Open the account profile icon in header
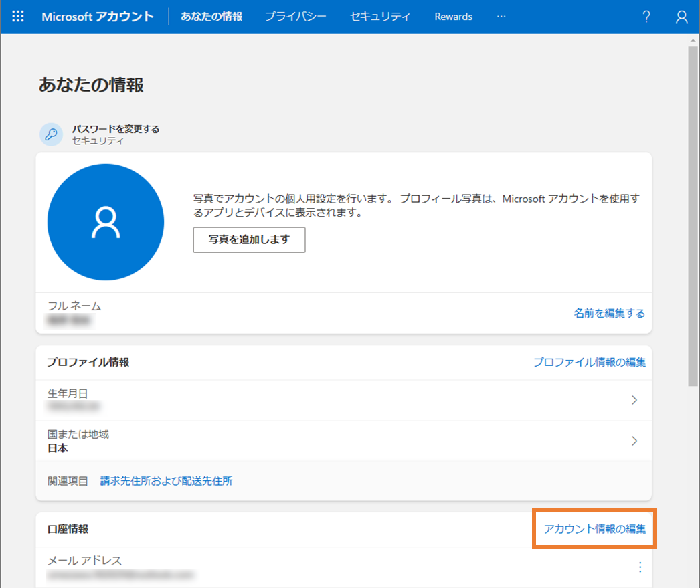The height and width of the screenshot is (588, 700). point(681,17)
